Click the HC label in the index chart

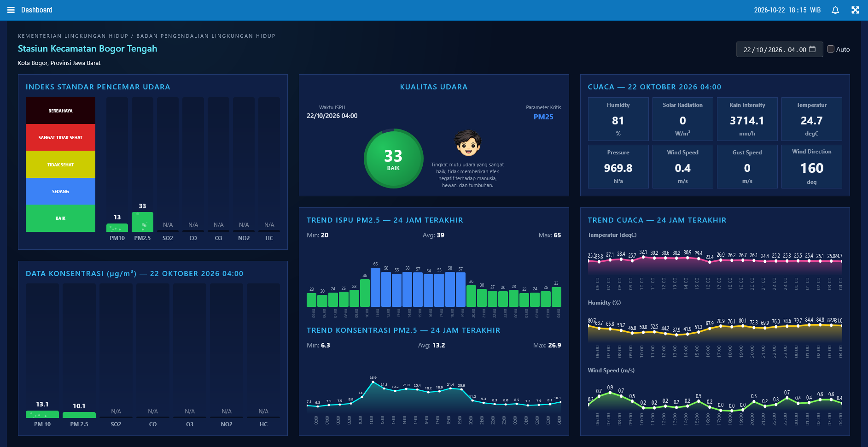pos(269,238)
